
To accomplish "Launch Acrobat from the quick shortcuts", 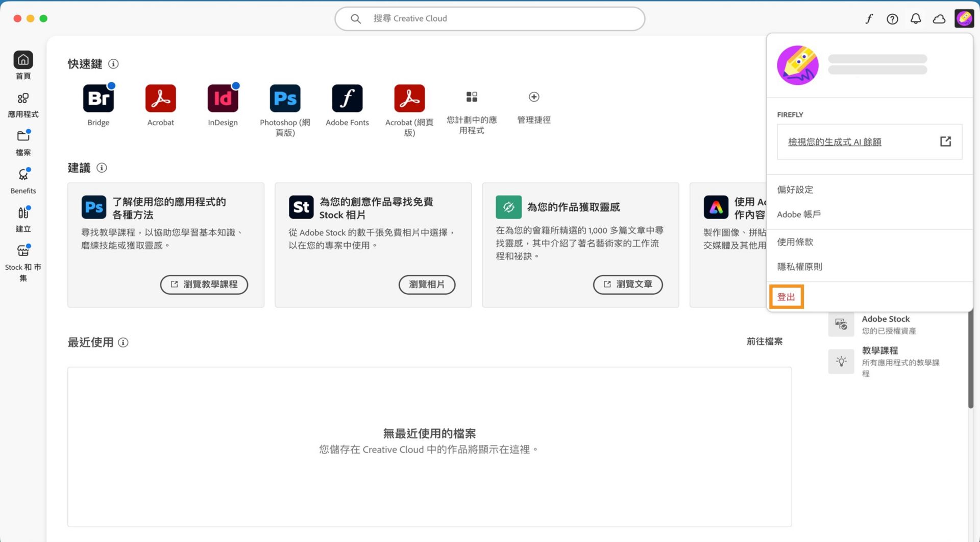I will coord(160,98).
